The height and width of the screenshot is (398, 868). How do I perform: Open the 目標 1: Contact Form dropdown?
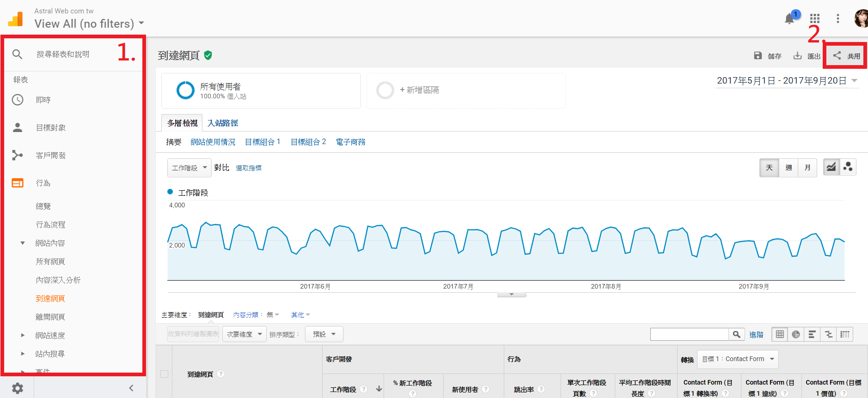738,359
